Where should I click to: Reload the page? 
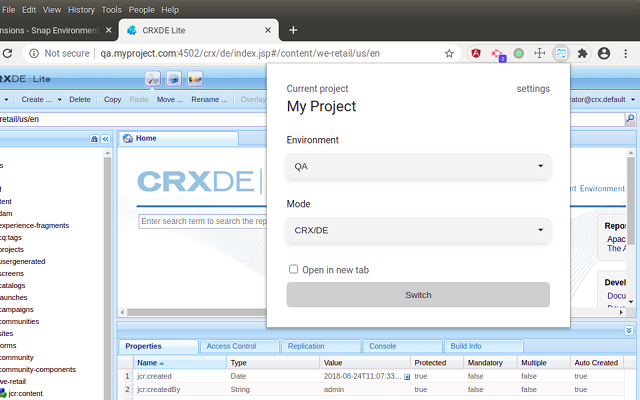coord(7,53)
